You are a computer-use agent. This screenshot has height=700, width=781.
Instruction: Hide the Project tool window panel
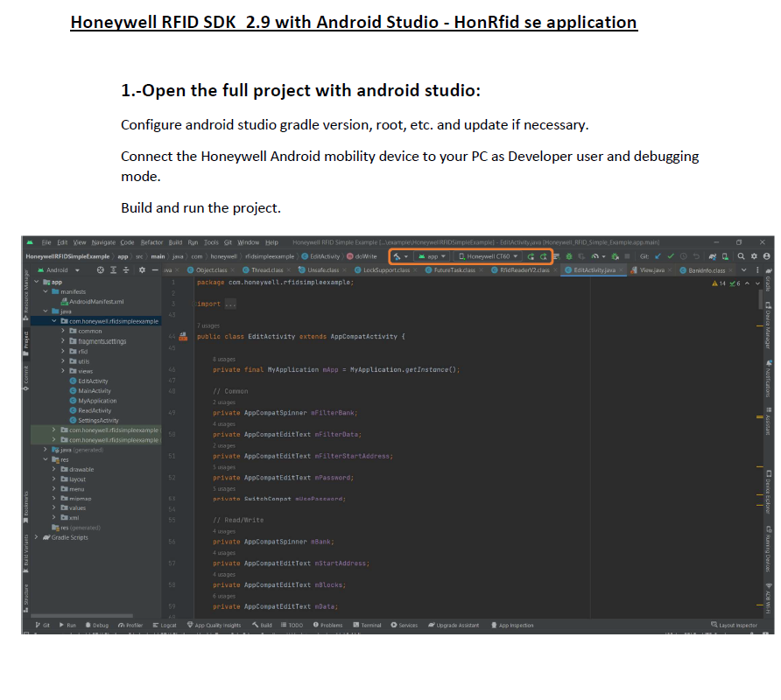point(155,270)
